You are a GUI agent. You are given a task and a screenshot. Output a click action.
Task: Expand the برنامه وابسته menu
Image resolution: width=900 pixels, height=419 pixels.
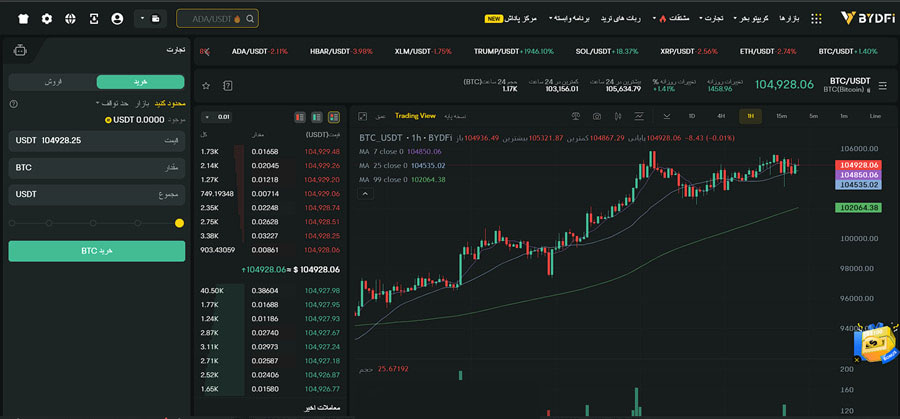[x=570, y=18]
